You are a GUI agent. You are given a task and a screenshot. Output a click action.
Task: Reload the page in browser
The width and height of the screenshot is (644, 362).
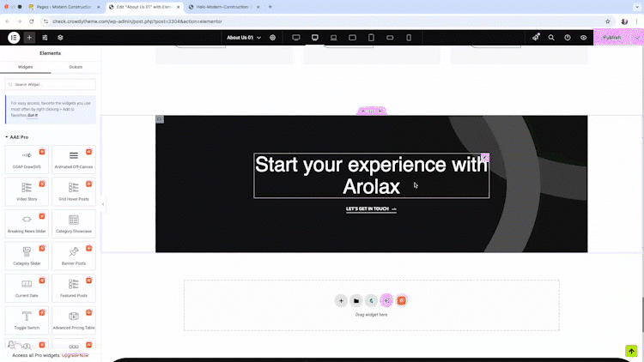(32, 21)
